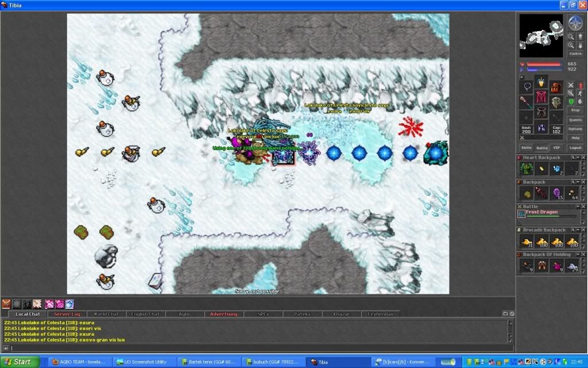Viewport: 588px width, 368px height.
Task: Switch to UO Screenshot Utility taskbar window
Action: pyautogui.click(x=144, y=362)
